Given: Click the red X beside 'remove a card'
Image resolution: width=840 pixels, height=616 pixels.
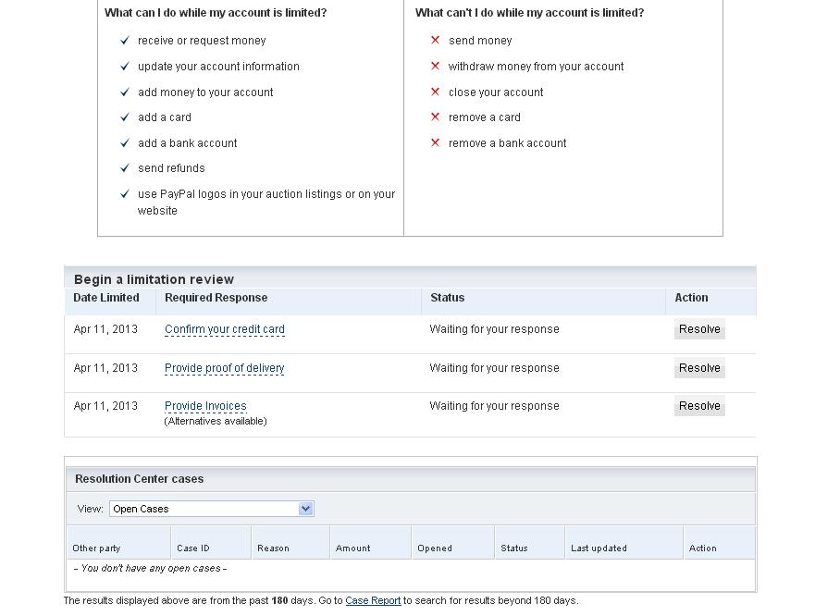Looking at the screenshot, I should point(435,117).
